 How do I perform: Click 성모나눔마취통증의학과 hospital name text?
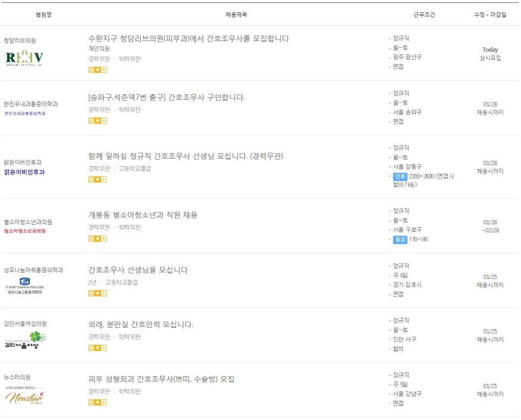33,270
